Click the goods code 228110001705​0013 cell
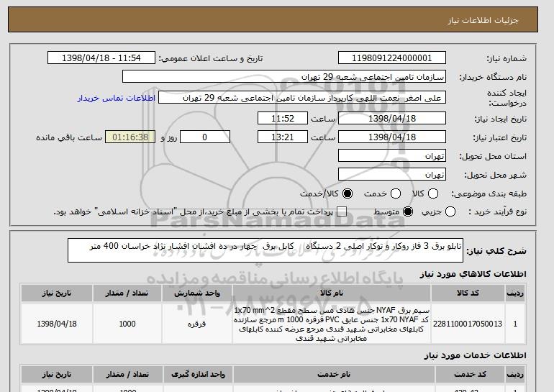This screenshot has height=392, width=554. (468, 324)
